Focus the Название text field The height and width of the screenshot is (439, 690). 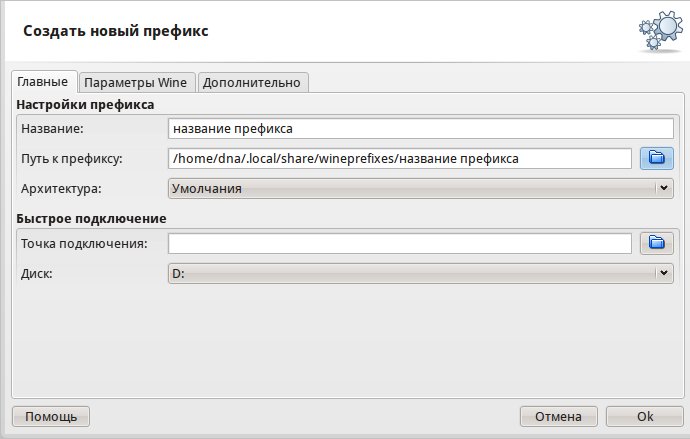coord(420,129)
